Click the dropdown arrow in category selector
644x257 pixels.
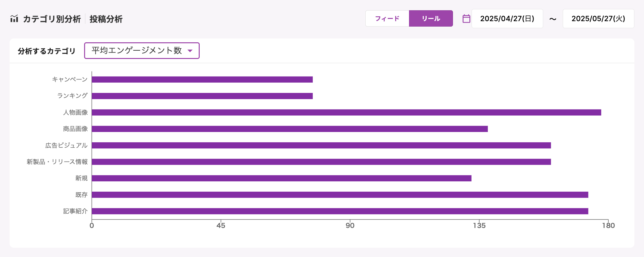click(190, 51)
